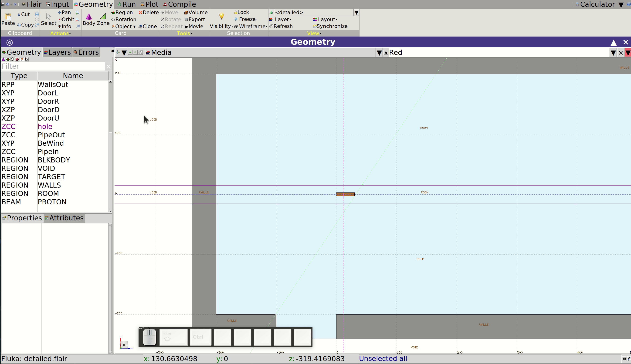Switch to the Layers tab
The height and width of the screenshot is (364, 631).
(x=57, y=52)
